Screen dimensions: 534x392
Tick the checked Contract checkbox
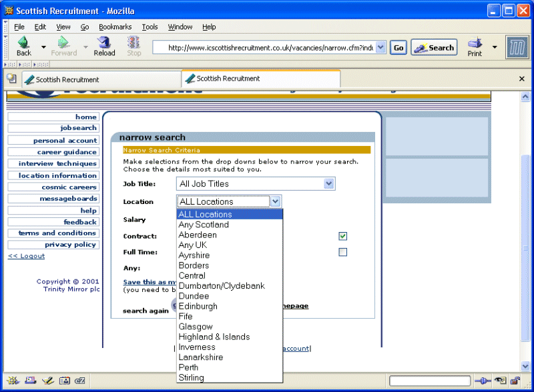click(x=342, y=236)
